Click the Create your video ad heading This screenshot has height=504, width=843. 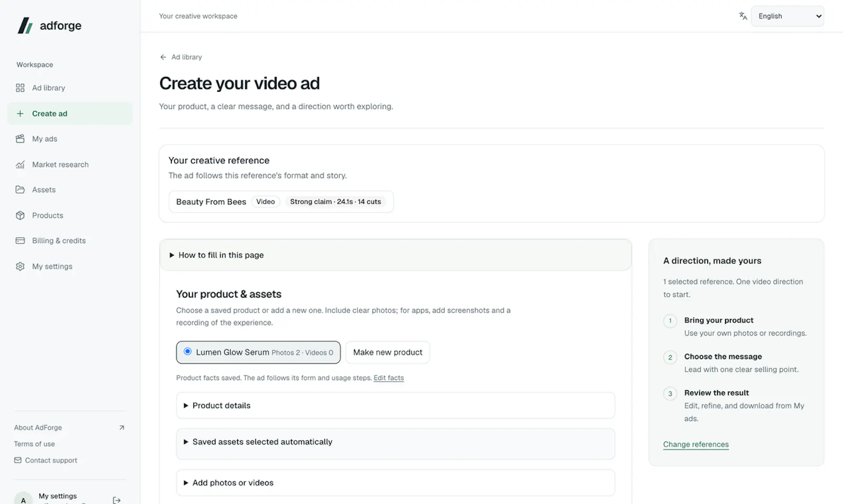(x=240, y=83)
